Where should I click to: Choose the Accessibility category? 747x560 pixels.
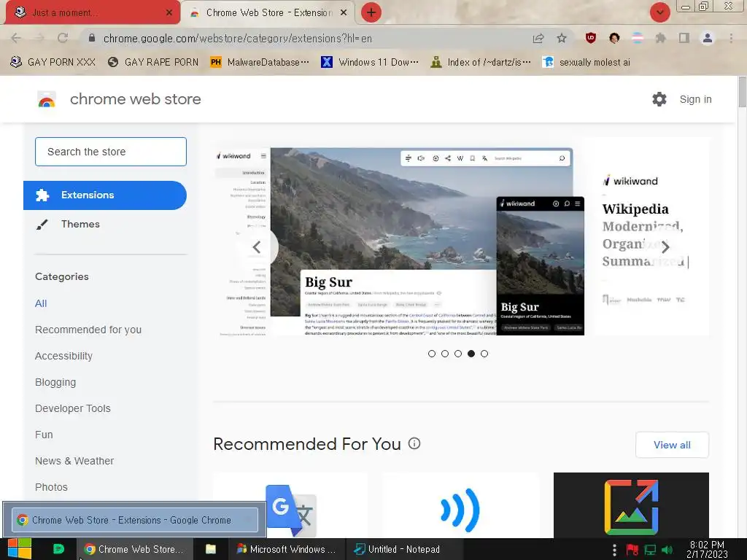pos(64,356)
